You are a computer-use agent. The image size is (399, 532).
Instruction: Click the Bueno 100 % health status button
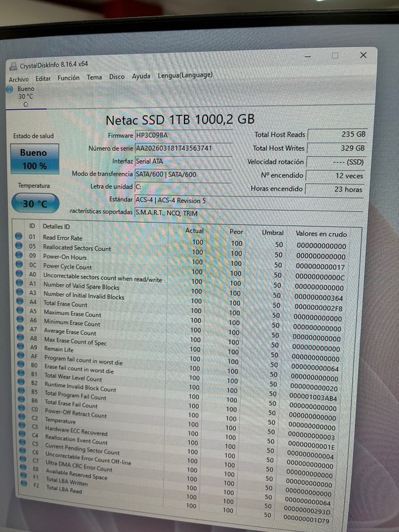[x=34, y=159]
